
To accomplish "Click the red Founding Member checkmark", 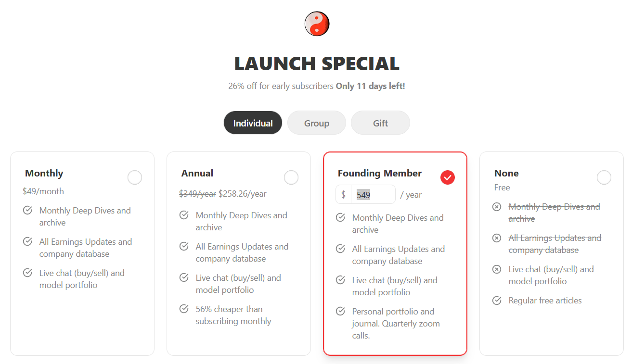I will (x=448, y=177).
